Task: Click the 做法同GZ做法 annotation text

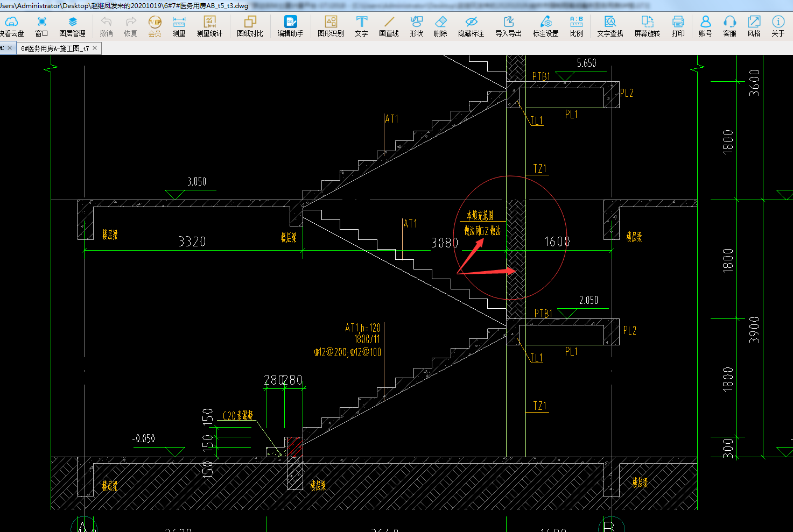Action: click(482, 231)
